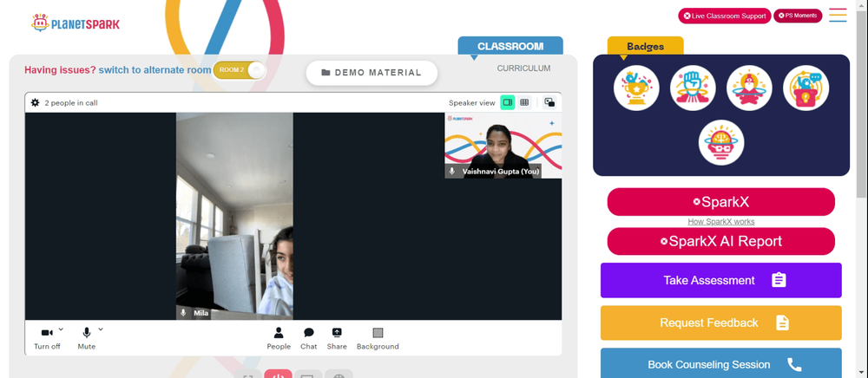Click the raised fist badge
The image size is (868, 378).
pyautogui.click(x=693, y=88)
